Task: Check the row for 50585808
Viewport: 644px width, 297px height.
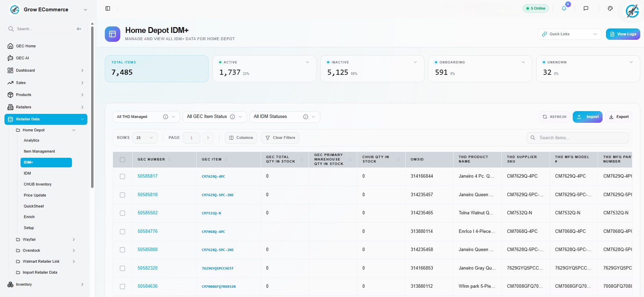Action: pyautogui.click(x=122, y=250)
